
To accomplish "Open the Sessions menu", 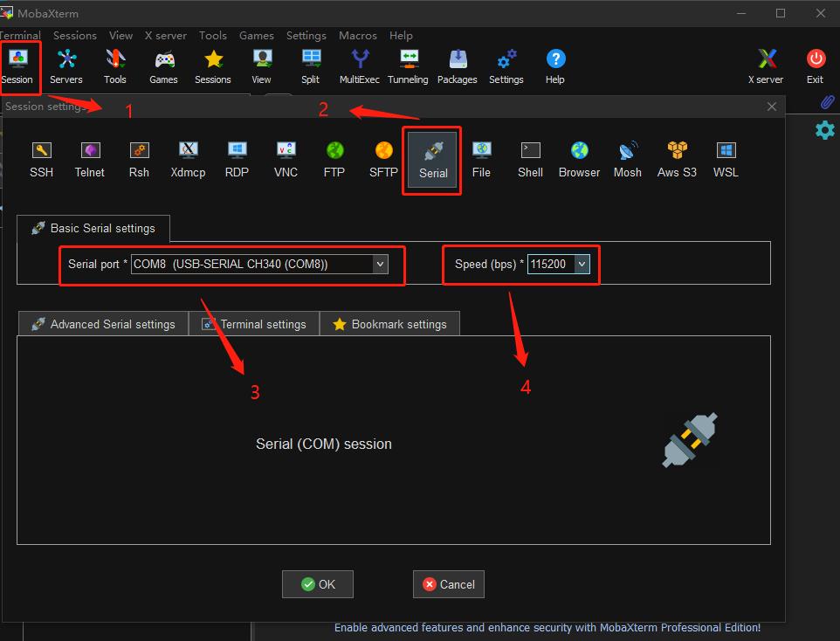I will (x=75, y=36).
